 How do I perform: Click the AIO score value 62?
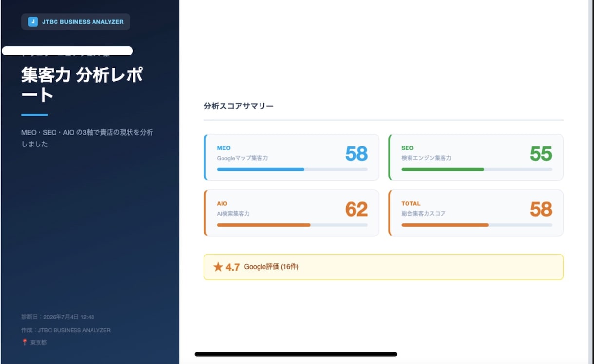coord(356,209)
